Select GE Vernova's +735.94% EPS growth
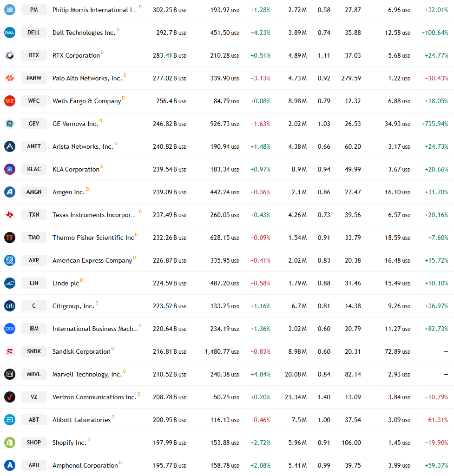Viewport: 454px width, 476px height. [x=435, y=124]
